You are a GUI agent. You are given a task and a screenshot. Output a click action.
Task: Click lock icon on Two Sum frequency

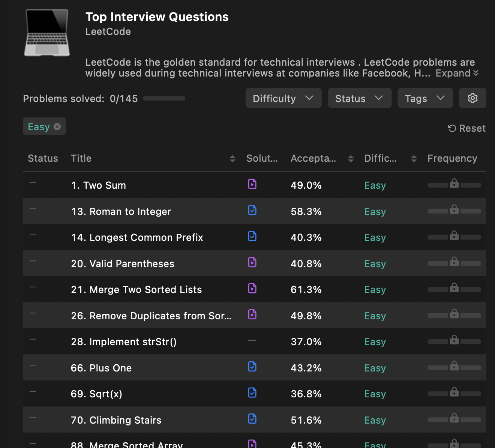pyautogui.click(x=454, y=183)
